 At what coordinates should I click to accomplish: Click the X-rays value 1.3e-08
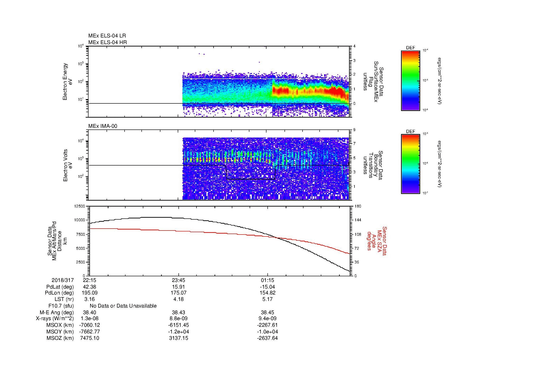pos(89,318)
